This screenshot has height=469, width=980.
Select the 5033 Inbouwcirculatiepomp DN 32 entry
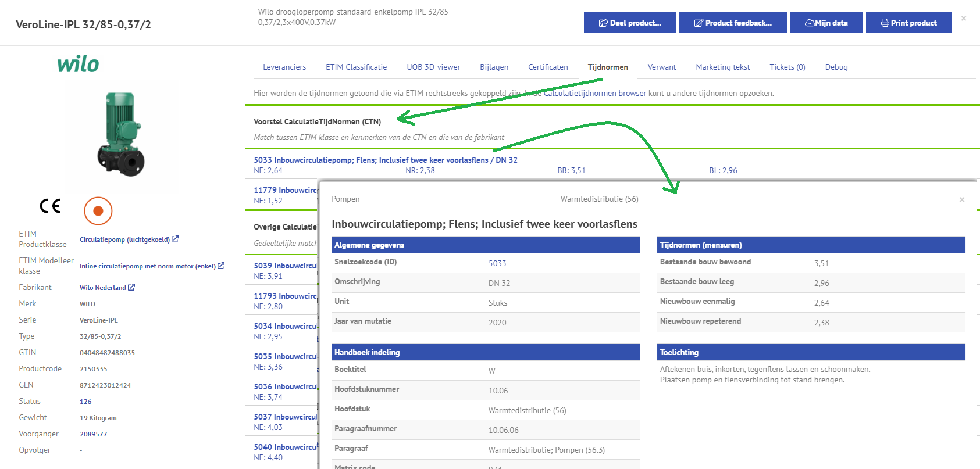[385, 160]
